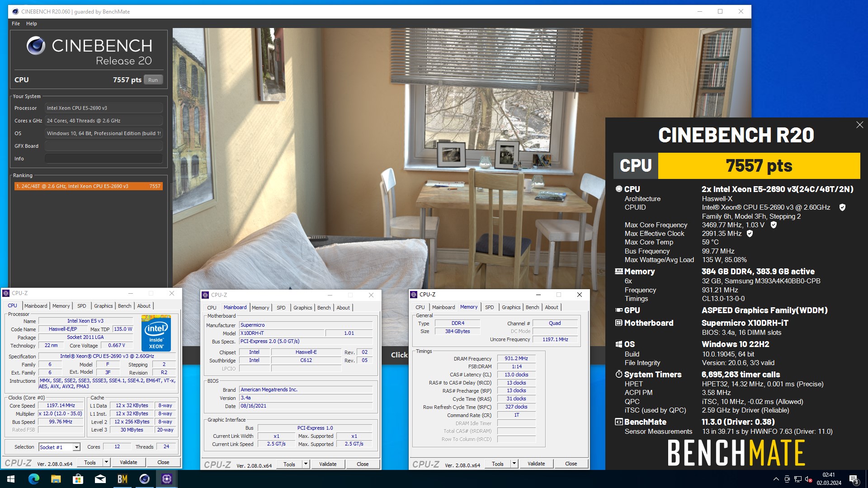Click the System Timers clock icon
The height and width of the screenshot is (488, 868).
(x=618, y=374)
